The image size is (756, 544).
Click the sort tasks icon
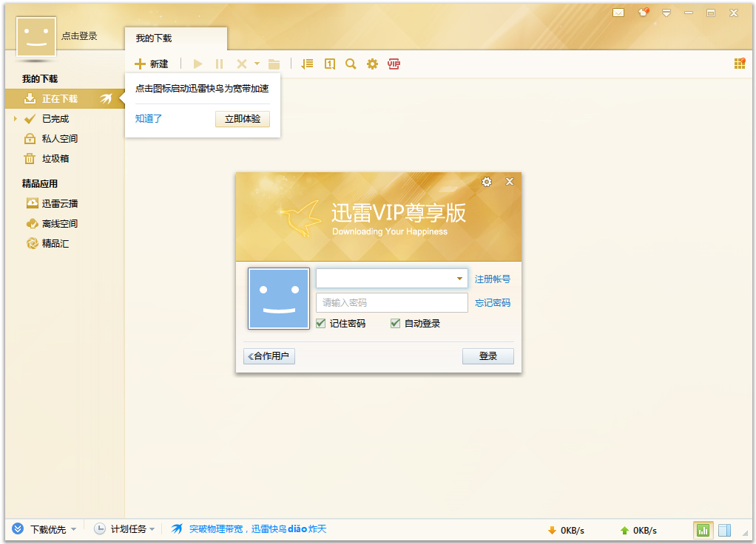tap(306, 64)
